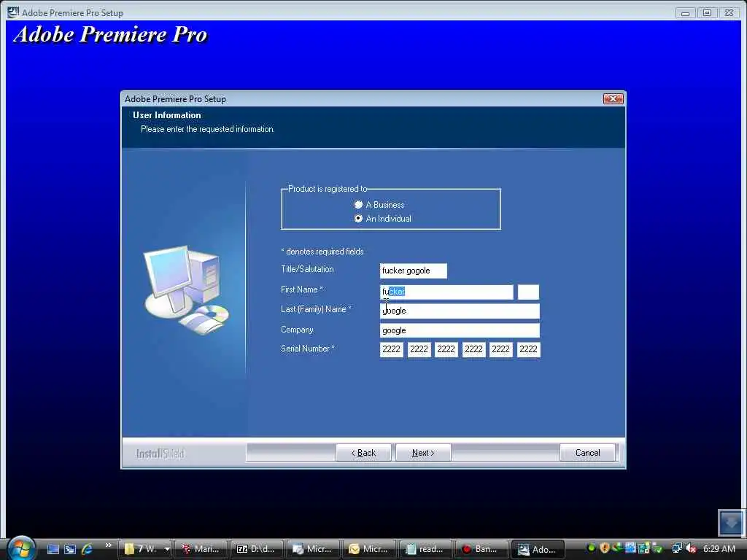
Task: Proceed with the Next button
Action: pos(423,453)
